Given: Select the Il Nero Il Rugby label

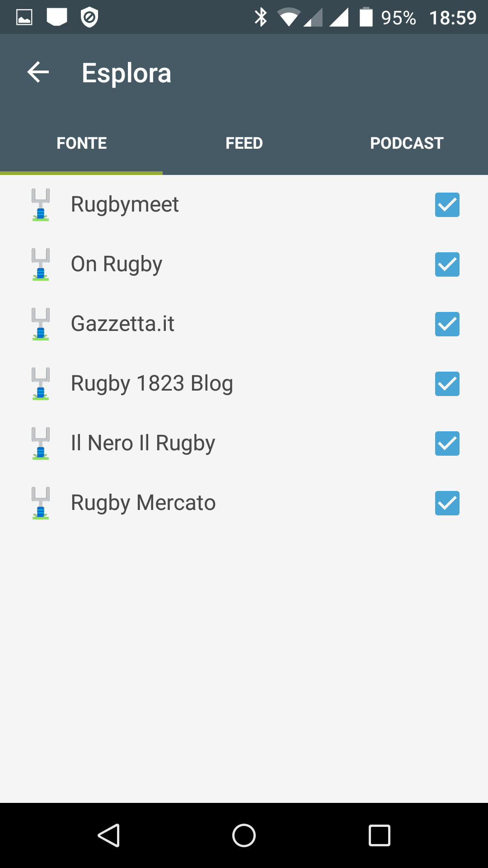Looking at the screenshot, I should (143, 443).
